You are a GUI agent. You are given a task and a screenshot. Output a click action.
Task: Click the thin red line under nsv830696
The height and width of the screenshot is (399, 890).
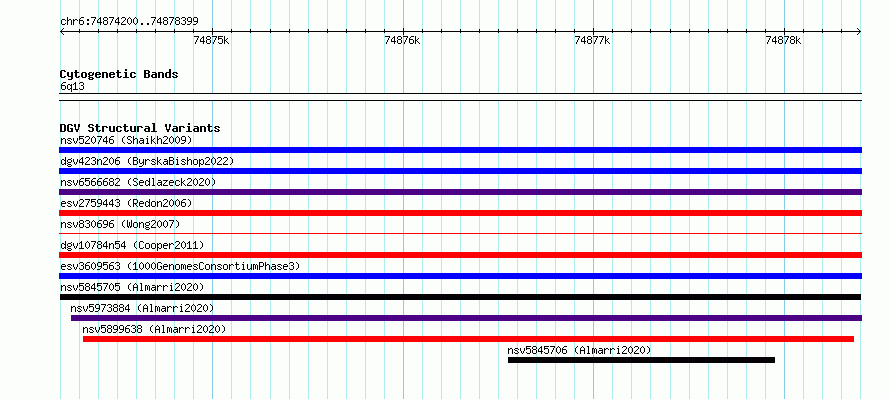[x=460, y=233]
